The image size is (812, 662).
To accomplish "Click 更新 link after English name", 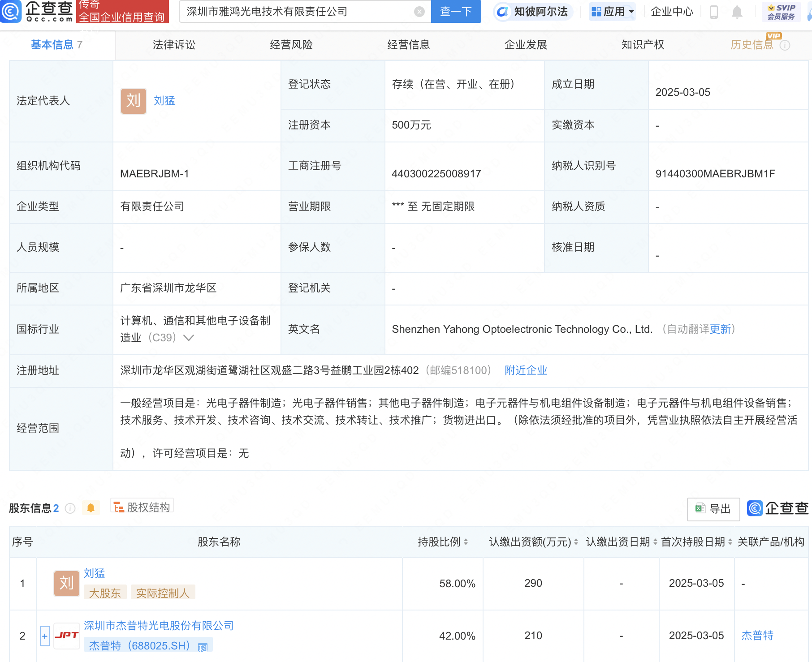I will [x=720, y=329].
